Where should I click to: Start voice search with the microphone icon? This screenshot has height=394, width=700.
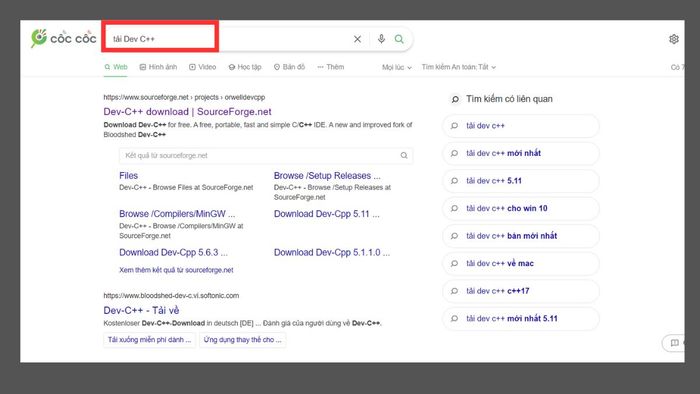[381, 39]
